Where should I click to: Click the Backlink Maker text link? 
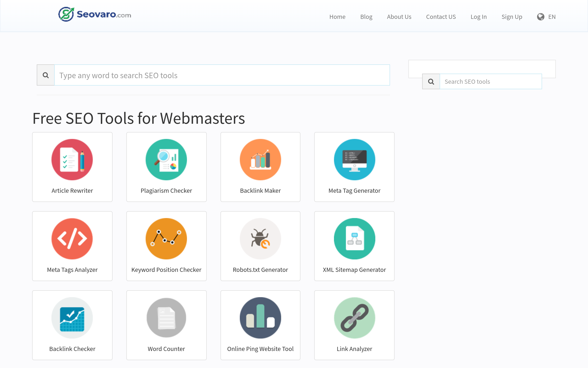coord(260,191)
